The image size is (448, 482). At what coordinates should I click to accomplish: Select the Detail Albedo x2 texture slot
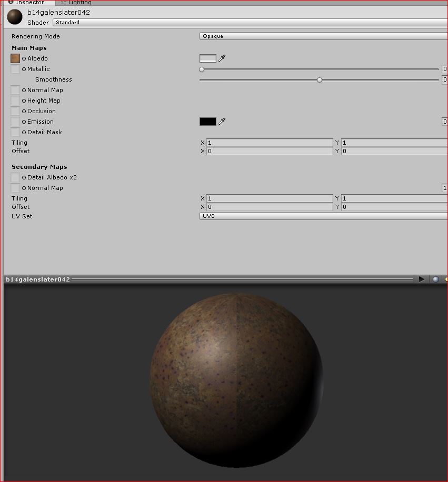[x=15, y=177]
